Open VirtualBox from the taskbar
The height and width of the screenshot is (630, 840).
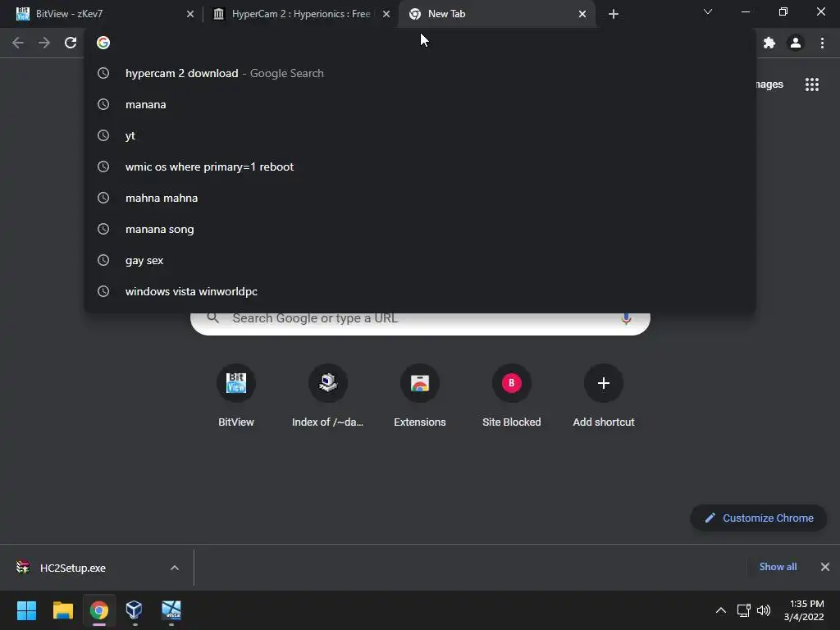pyautogui.click(x=134, y=609)
